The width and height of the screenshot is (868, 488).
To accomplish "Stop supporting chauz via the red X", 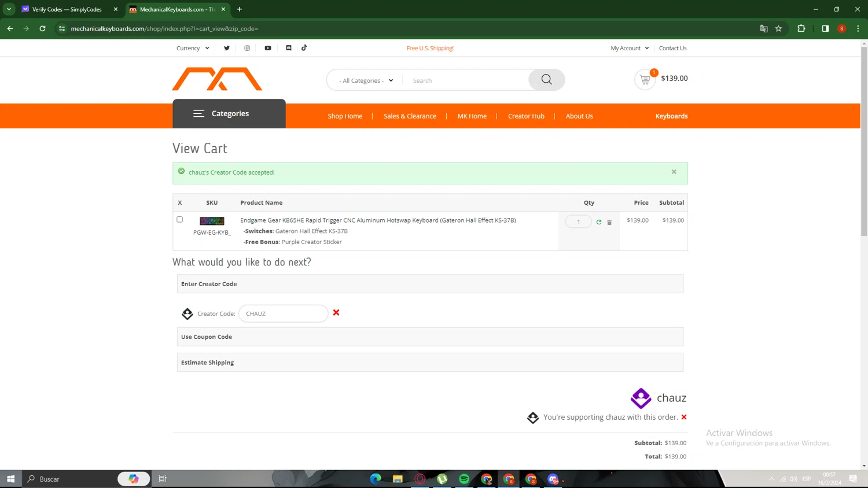I will 684,417.
